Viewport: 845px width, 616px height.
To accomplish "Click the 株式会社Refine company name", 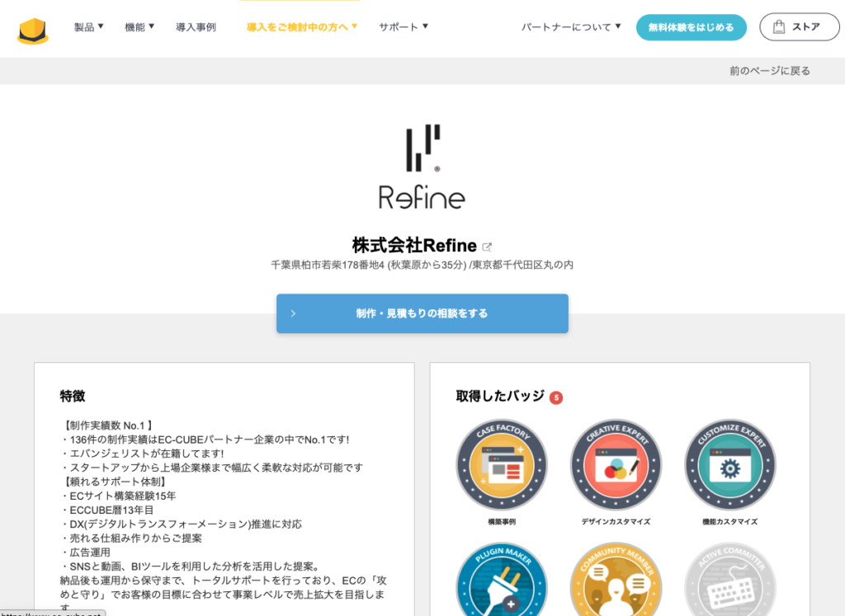I will pyautogui.click(x=414, y=246).
